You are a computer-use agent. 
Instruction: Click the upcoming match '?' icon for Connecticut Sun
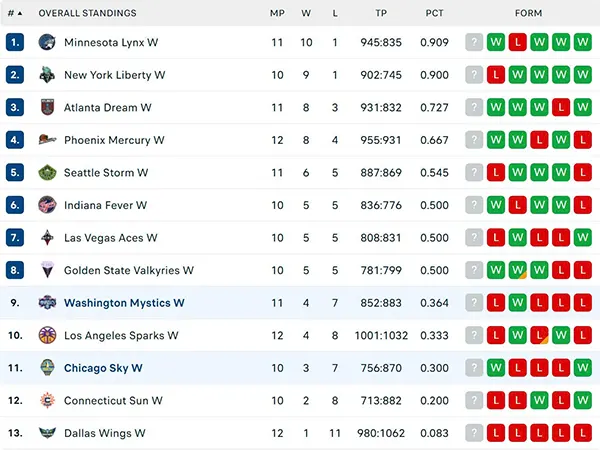[x=474, y=400]
